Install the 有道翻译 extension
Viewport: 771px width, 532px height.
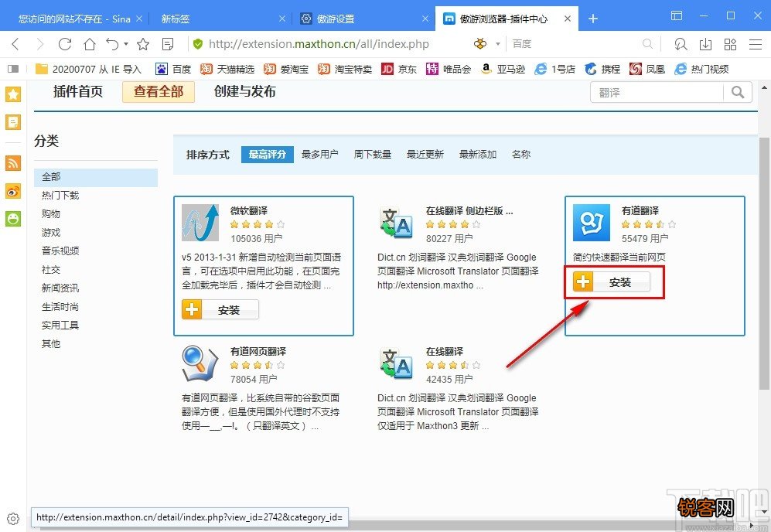coord(611,282)
